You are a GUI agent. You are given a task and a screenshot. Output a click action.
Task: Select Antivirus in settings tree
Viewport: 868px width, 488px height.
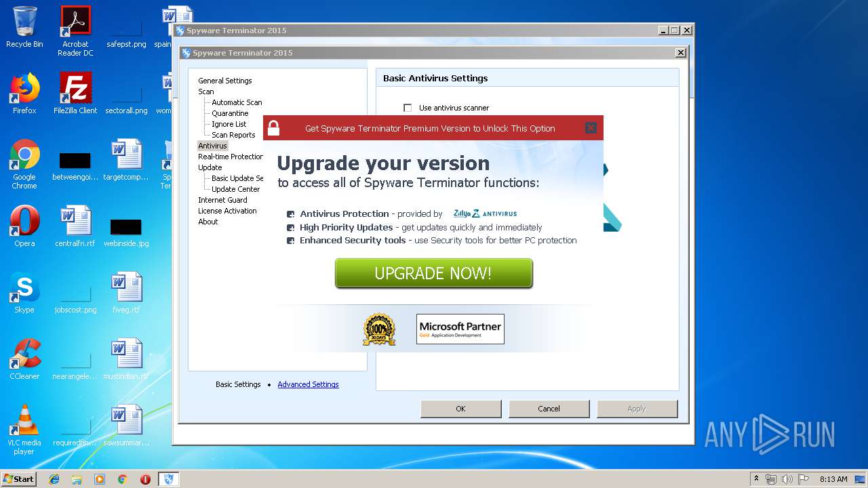tap(213, 146)
